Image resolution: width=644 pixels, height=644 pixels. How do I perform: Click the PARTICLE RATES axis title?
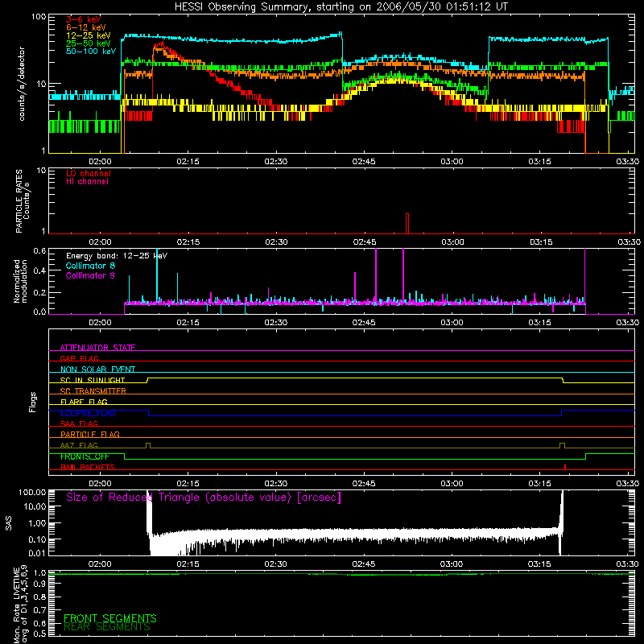tap(23, 201)
